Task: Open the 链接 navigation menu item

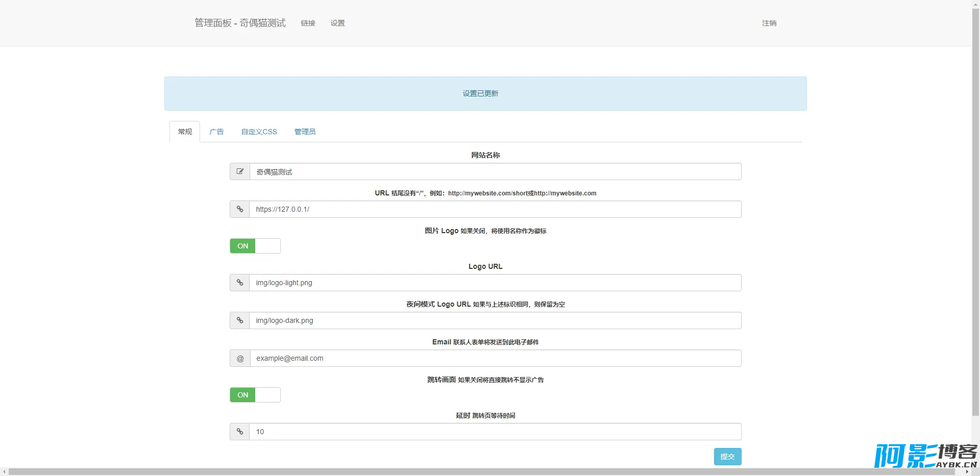Action: (x=308, y=23)
